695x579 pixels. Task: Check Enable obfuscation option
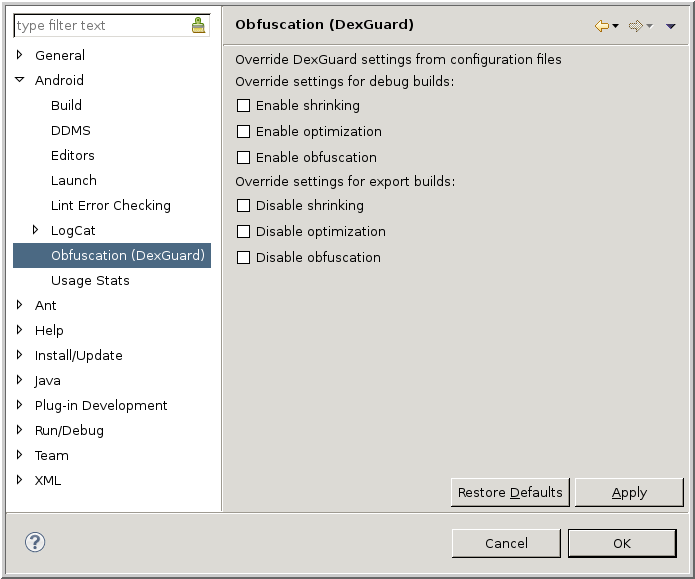(243, 157)
